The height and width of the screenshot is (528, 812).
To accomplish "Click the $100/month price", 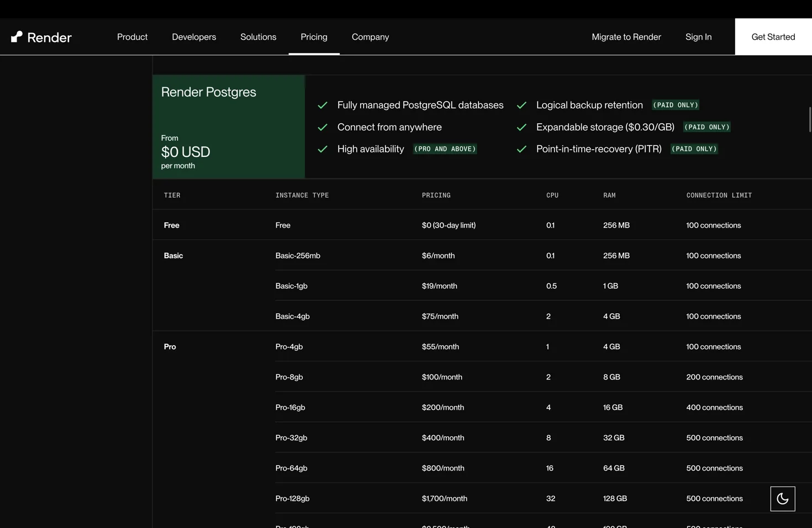I will (442, 377).
